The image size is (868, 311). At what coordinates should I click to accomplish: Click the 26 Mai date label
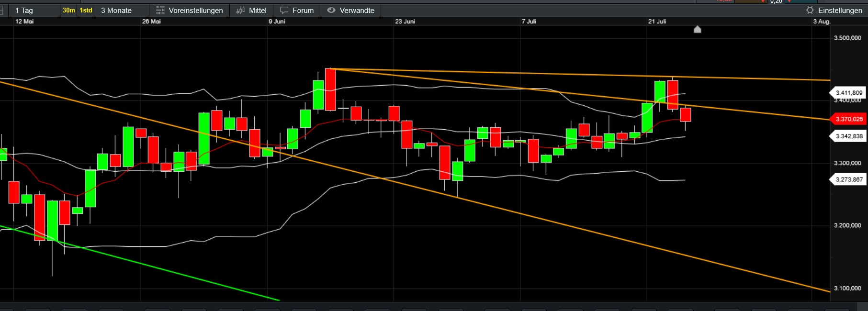click(x=151, y=22)
